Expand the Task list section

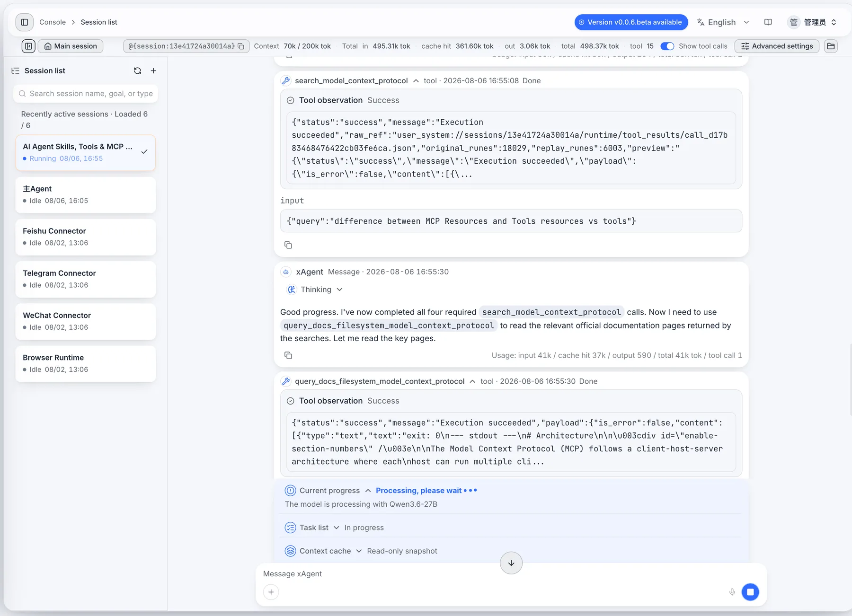336,528
